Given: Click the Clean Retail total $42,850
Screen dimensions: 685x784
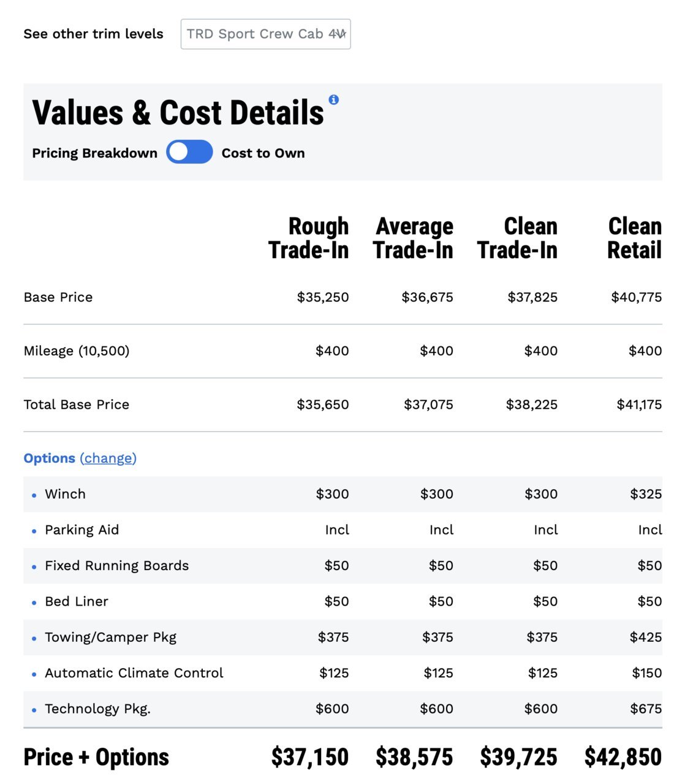Looking at the screenshot, I should tap(623, 757).
